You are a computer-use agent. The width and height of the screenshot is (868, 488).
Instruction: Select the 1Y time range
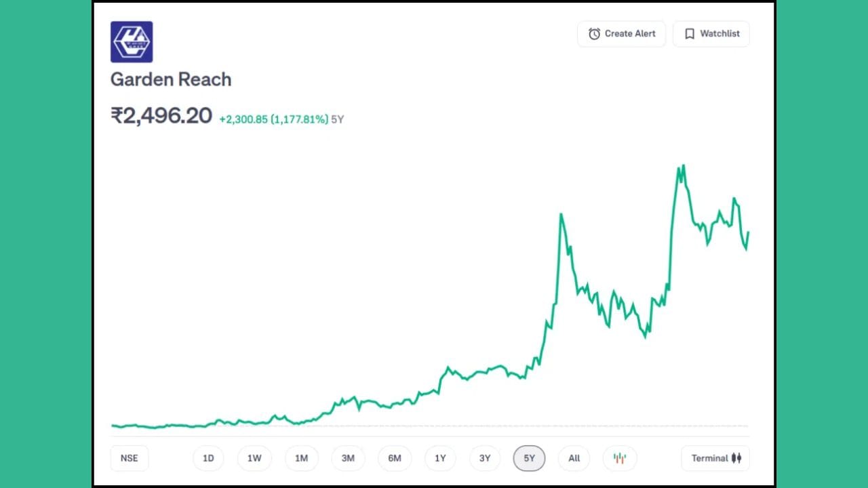click(440, 458)
